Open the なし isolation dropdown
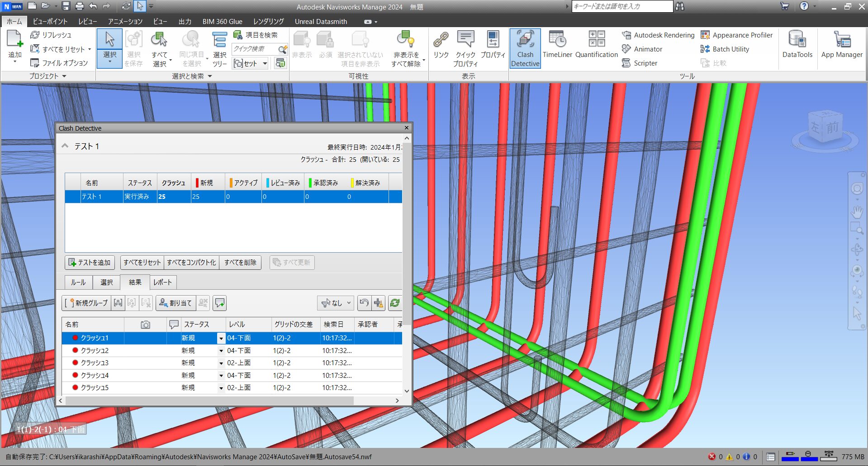868x466 pixels. coord(336,303)
